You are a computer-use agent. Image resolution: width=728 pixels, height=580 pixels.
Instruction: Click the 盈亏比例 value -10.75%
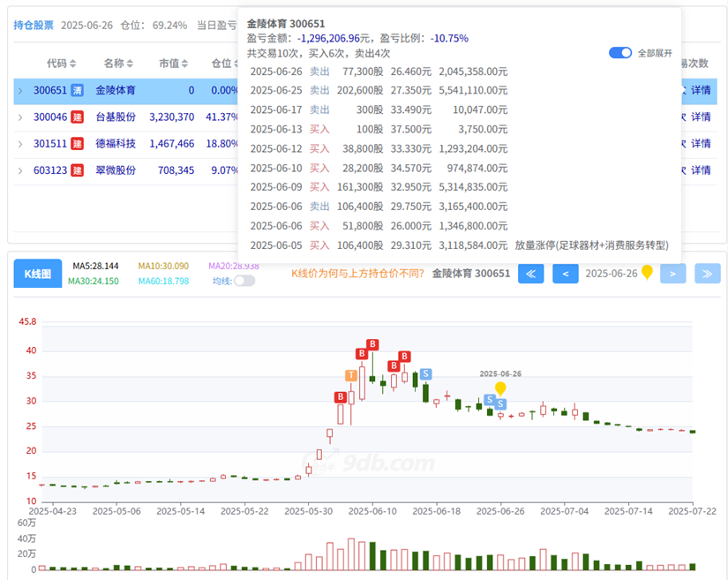[449, 39]
